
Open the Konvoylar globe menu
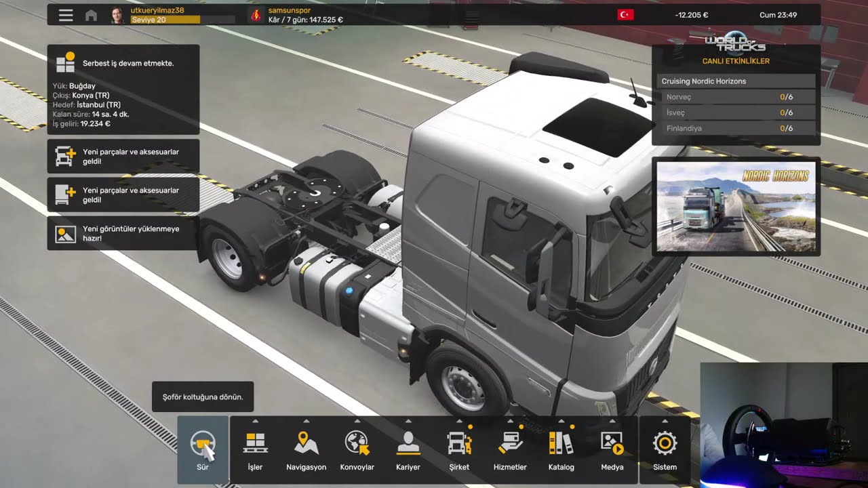[357, 450]
